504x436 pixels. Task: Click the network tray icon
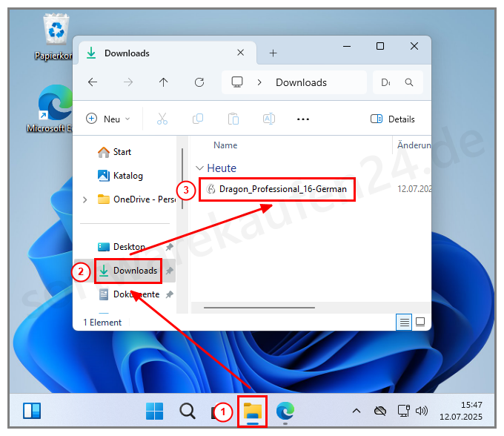(404, 411)
